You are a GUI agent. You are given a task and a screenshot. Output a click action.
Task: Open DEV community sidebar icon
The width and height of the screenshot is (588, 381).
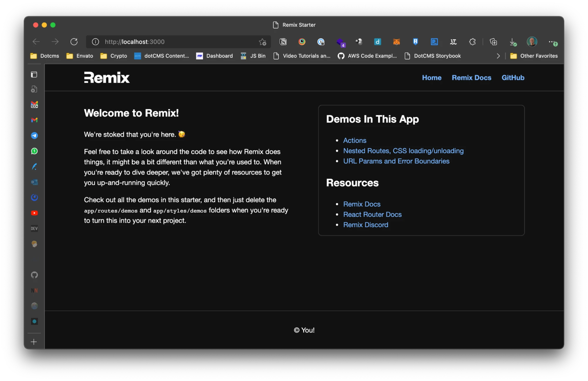[x=34, y=229]
